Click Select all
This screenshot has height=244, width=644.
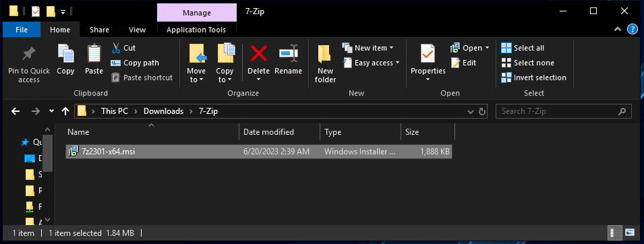pos(523,48)
